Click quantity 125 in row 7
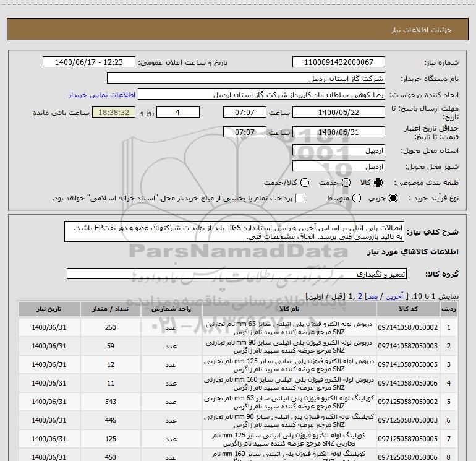The image size is (476, 461). [111, 439]
